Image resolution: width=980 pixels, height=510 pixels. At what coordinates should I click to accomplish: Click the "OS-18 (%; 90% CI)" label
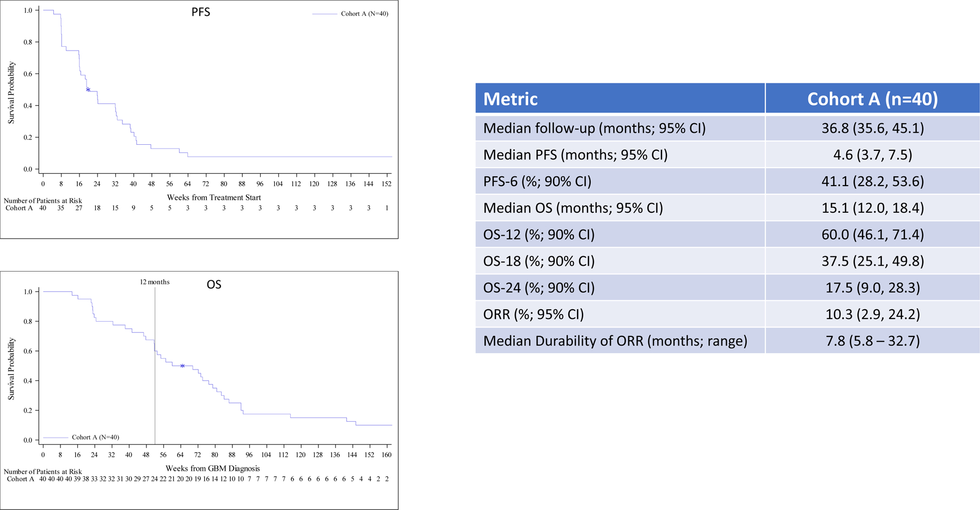point(539,261)
